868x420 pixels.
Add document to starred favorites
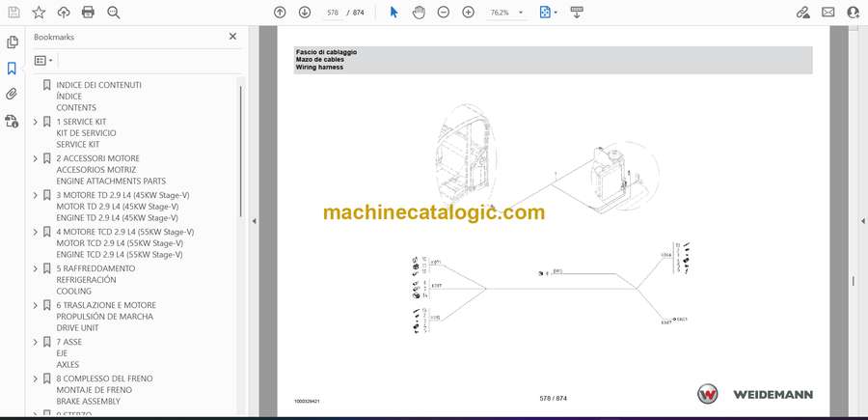(x=39, y=13)
